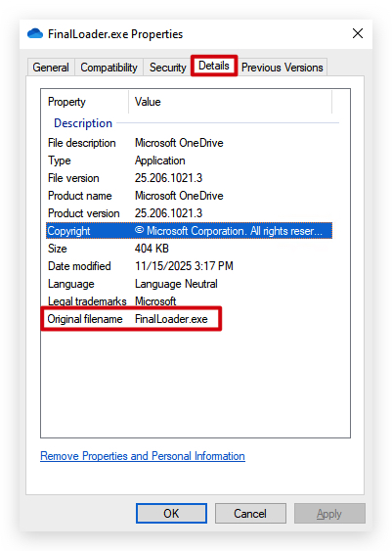
Task: Confirm with the OK button
Action: point(171,514)
